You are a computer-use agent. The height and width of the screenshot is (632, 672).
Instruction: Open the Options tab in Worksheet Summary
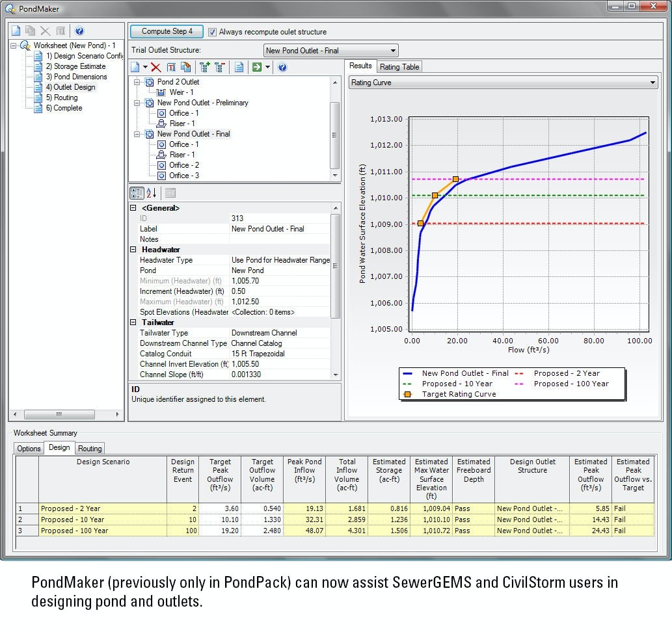coord(29,448)
